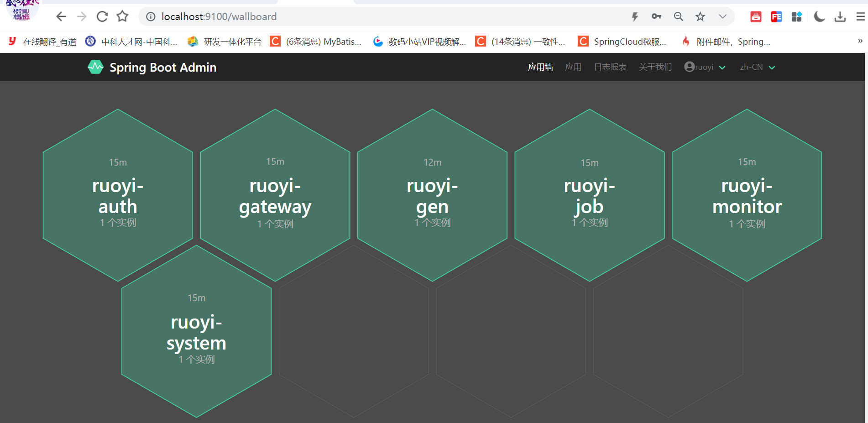
Task: Open the (14条消息) 一致性 bookmark
Action: [520, 42]
